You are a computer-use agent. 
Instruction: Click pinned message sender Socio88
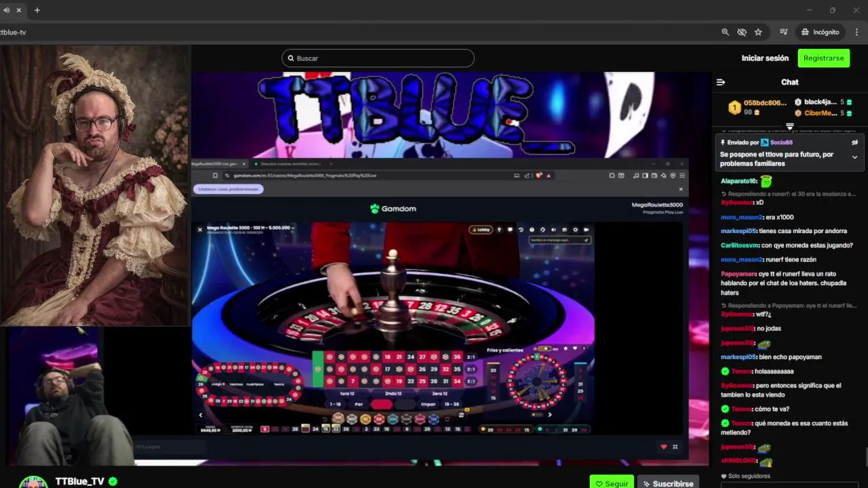[x=781, y=142]
